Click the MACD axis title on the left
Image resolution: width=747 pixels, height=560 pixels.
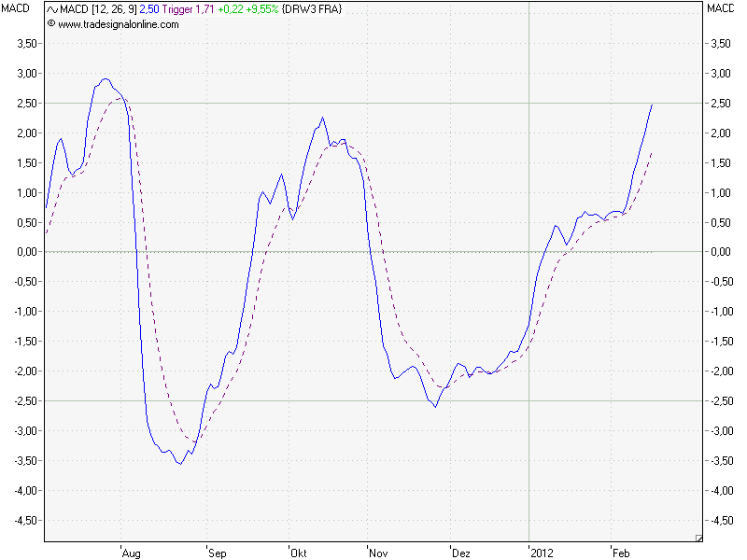(x=18, y=9)
